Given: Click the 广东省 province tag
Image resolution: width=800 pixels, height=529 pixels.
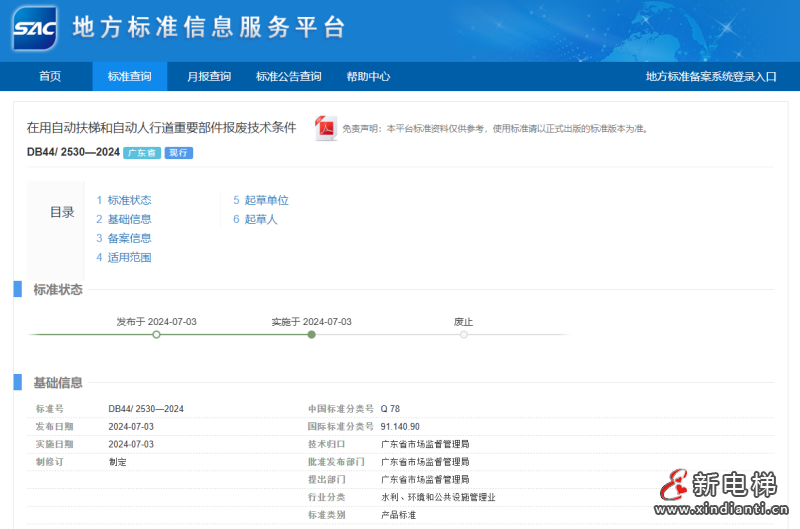Looking at the screenshot, I should [141, 153].
